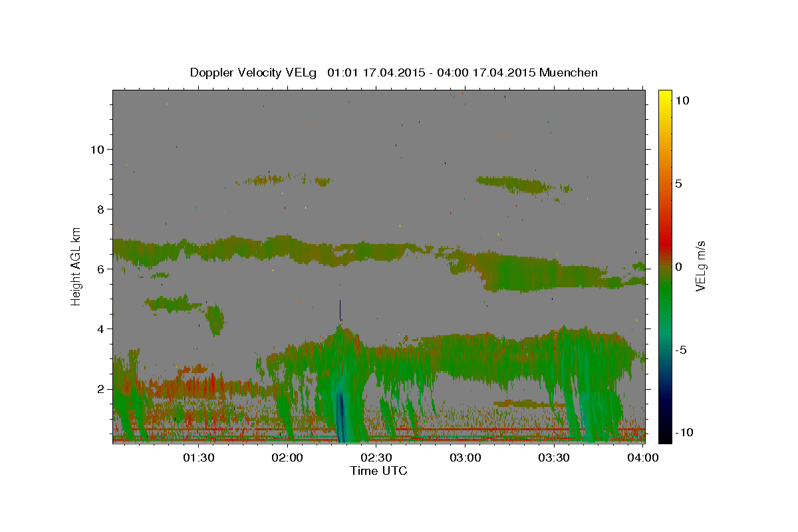Click the 'Height AGL km' y-axis label
798x532 pixels.
click(76, 266)
